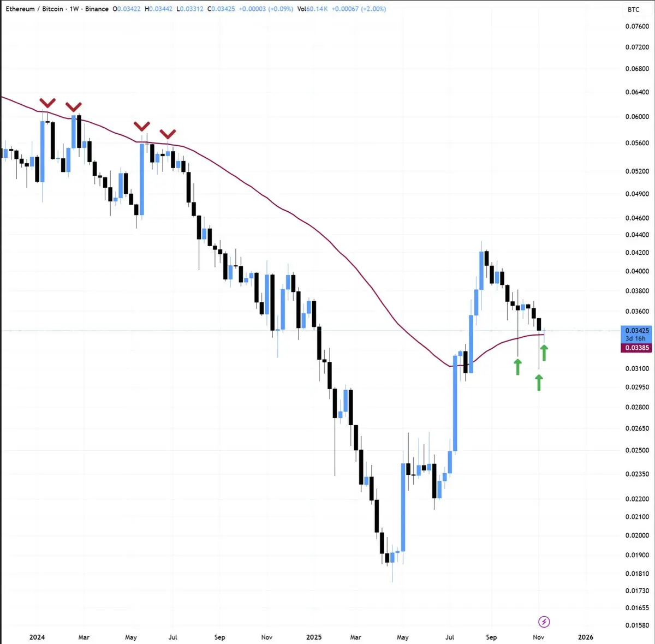
Task: Click the 0.02200 price axis label
Action: pyautogui.click(x=637, y=499)
